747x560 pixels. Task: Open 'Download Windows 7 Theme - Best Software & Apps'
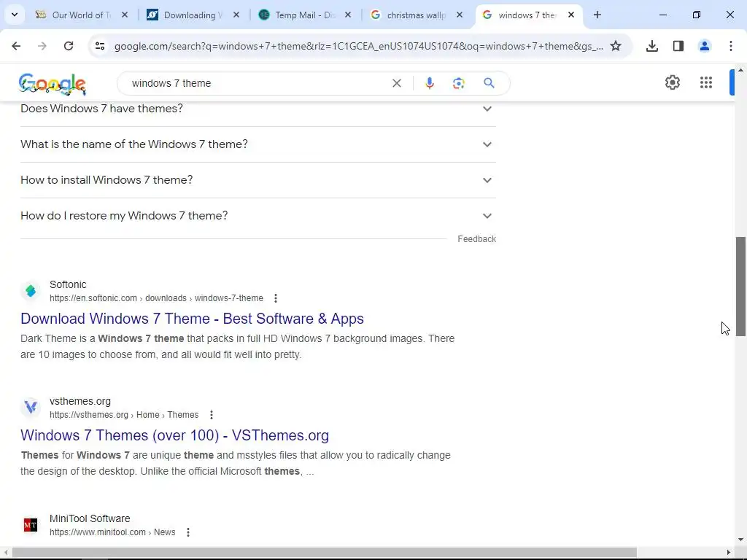coord(192,319)
